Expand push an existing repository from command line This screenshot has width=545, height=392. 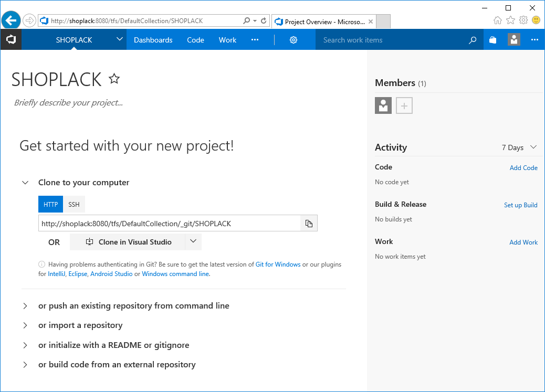pos(25,306)
